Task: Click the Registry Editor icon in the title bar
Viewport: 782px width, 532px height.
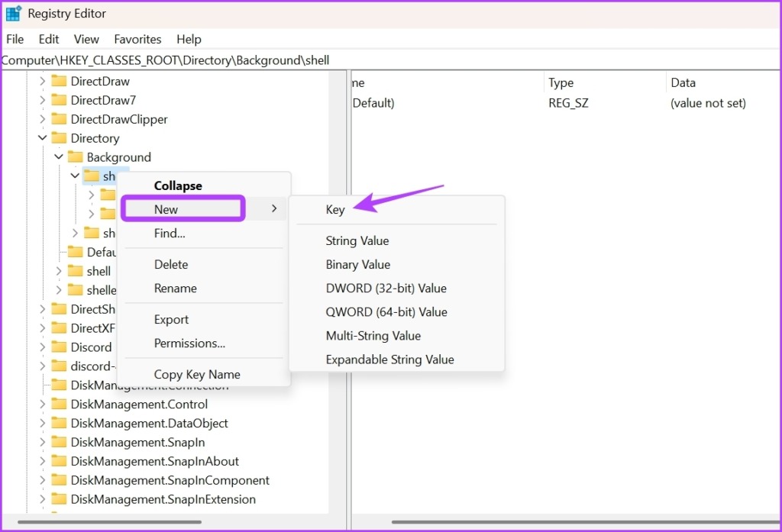Action: pyautogui.click(x=13, y=13)
